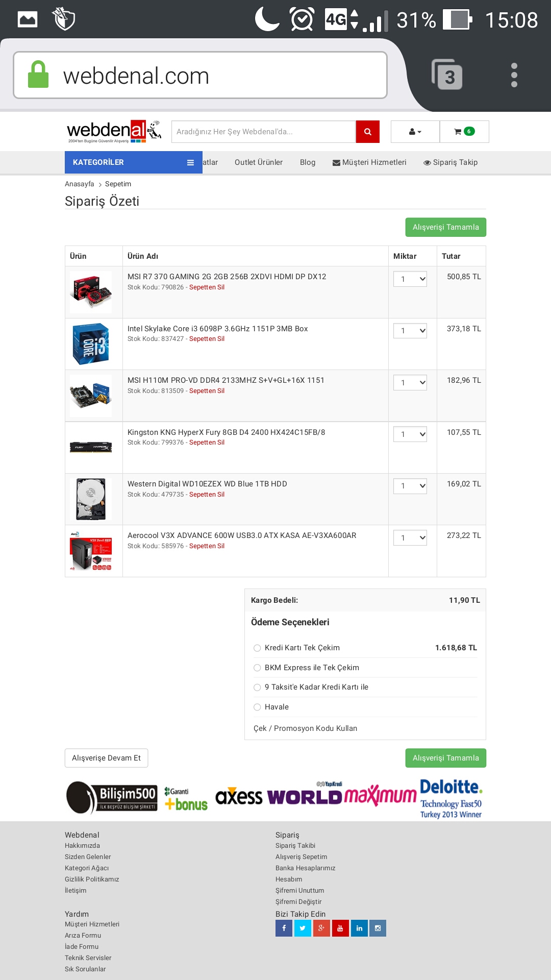Visit the LinkedIn social icon
The width and height of the screenshot is (551, 980).
pyautogui.click(x=359, y=928)
